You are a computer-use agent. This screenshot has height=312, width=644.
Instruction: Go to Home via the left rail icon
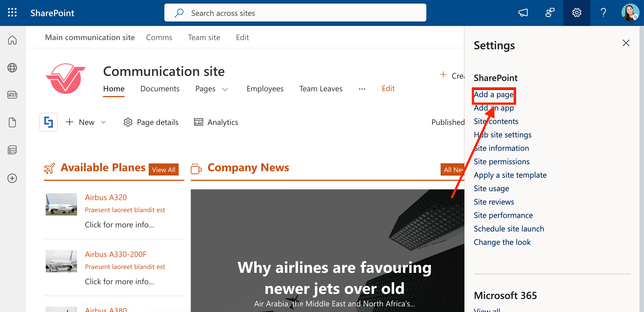12,40
